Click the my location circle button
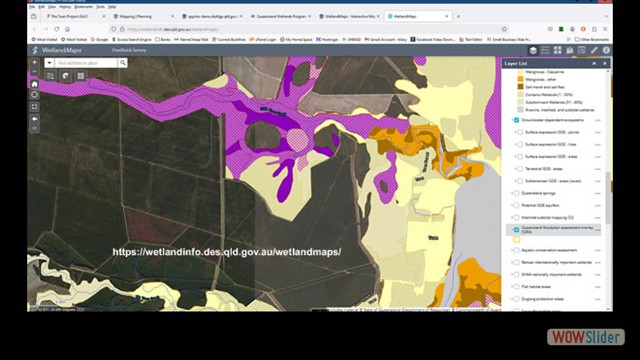 click(x=35, y=95)
